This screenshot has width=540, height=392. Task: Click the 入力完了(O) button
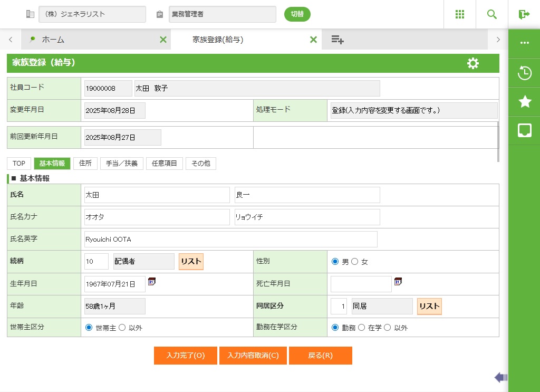(x=185, y=356)
